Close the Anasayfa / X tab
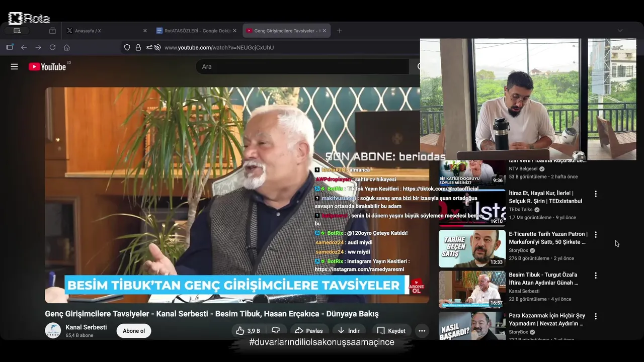 [145, 31]
